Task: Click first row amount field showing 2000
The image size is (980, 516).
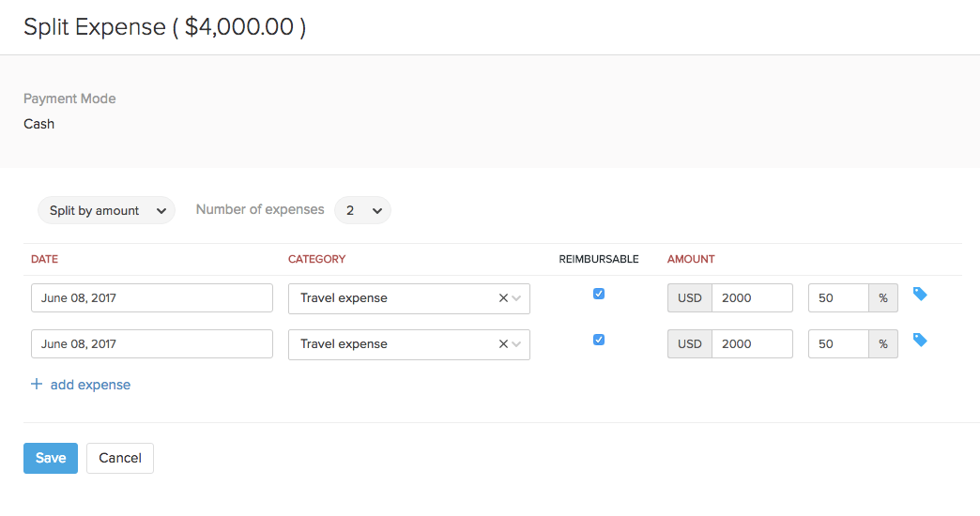Action: (752, 298)
